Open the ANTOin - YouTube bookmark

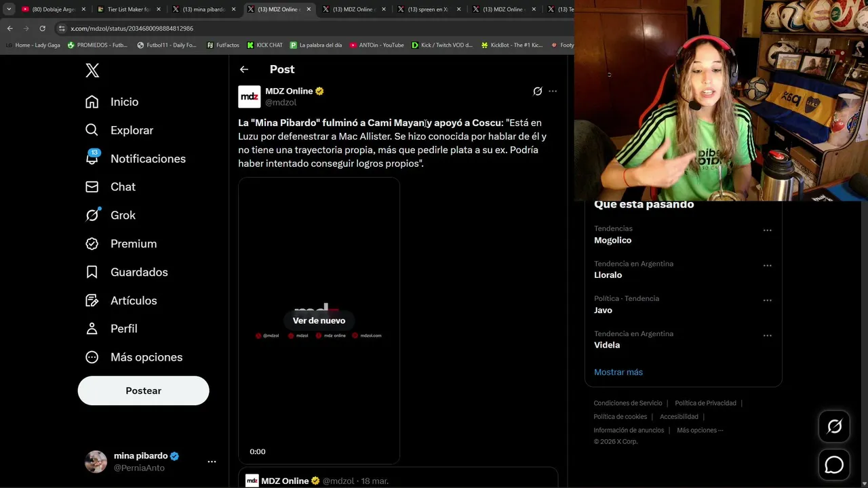pyautogui.click(x=377, y=45)
